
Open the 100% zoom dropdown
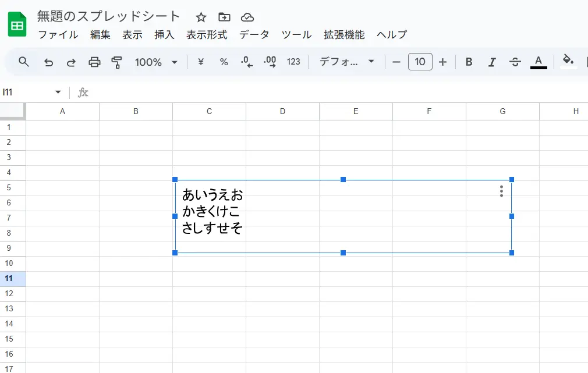coord(156,62)
